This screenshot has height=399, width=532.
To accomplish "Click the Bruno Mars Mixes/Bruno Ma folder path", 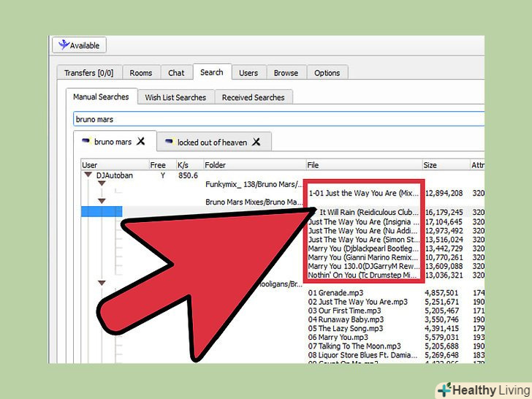I will 254,202.
